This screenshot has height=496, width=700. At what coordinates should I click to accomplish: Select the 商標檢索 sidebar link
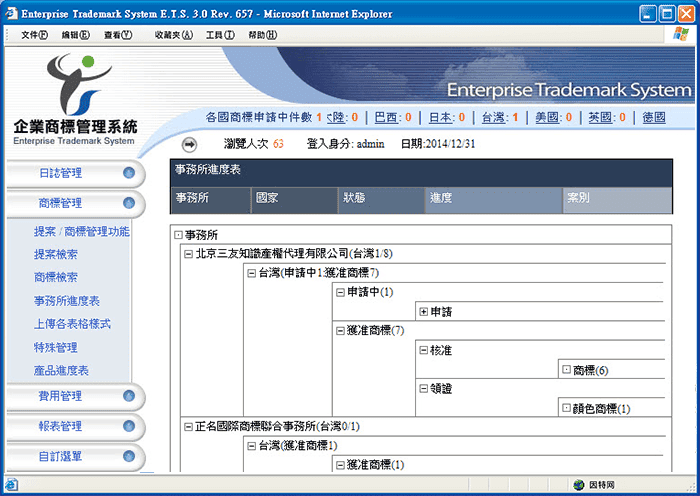pyautogui.click(x=55, y=277)
